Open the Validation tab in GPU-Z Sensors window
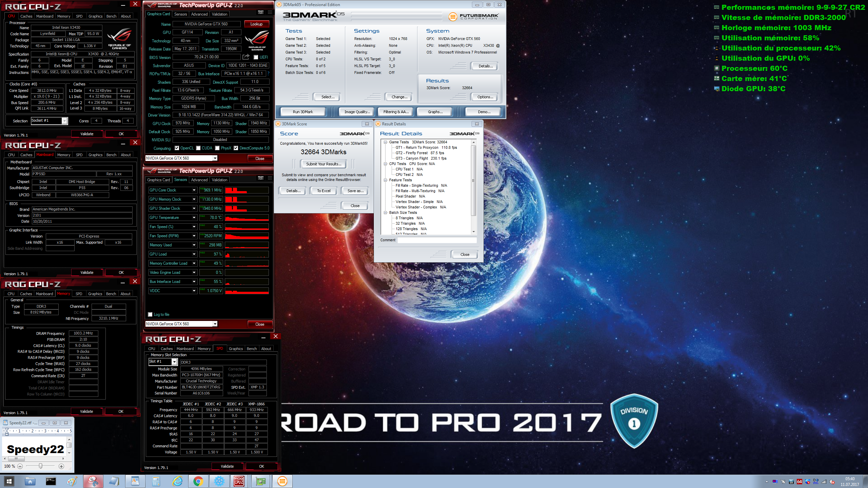Viewport: 868px width, 488px height. point(219,180)
